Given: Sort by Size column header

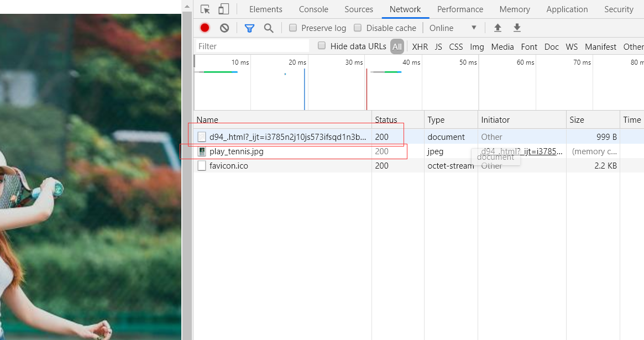Looking at the screenshot, I should [x=593, y=120].
